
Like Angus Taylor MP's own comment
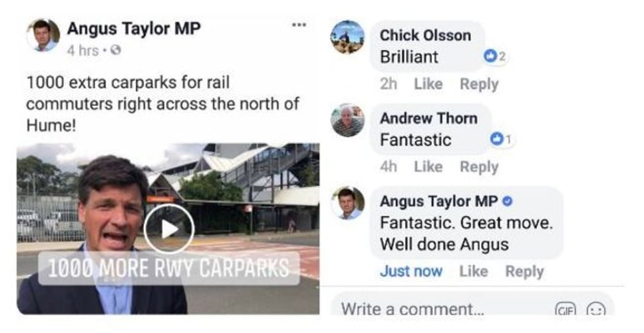[473, 271]
